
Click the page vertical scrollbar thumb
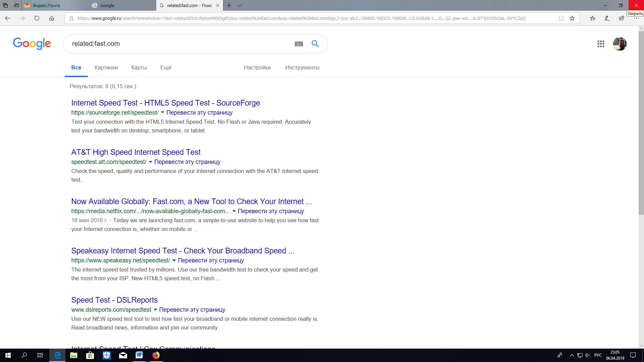[x=641, y=123]
